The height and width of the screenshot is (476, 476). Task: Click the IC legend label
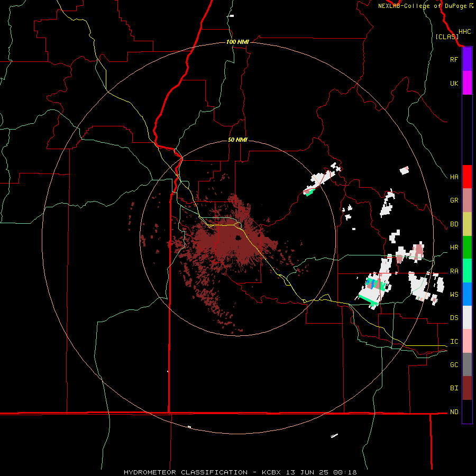point(454,342)
